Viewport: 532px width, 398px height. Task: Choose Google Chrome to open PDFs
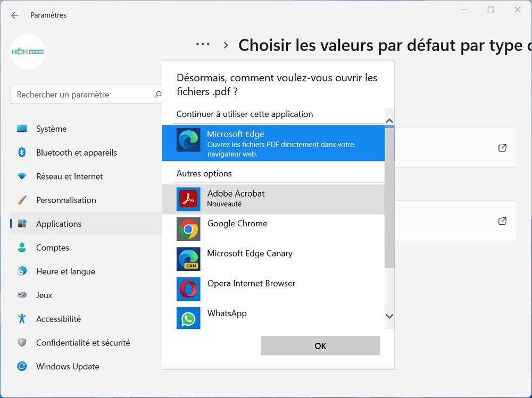[273, 229]
